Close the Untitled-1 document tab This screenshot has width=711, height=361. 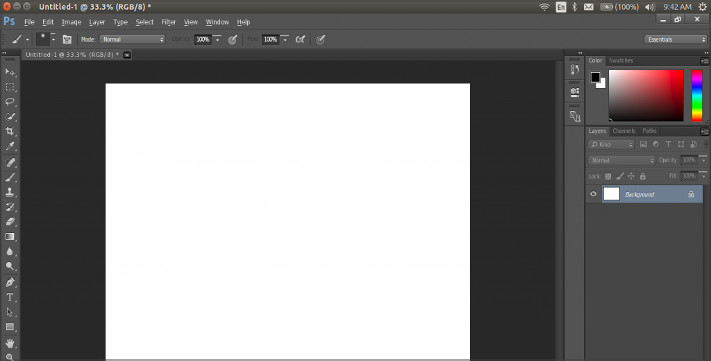coord(127,54)
